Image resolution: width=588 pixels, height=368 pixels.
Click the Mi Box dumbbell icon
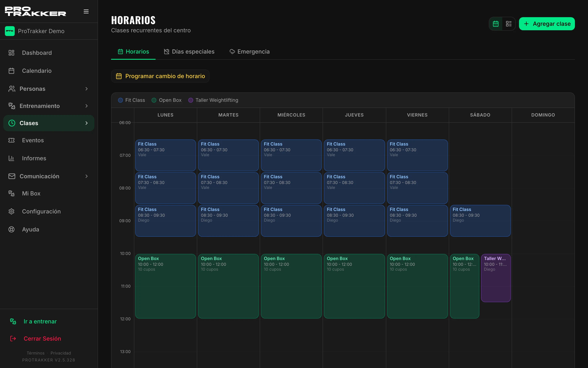(x=11, y=193)
